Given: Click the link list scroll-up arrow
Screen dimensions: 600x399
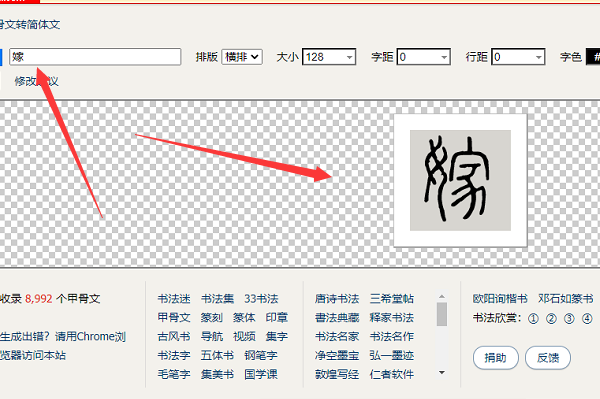Looking at the screenshot, I should point(442,296).
